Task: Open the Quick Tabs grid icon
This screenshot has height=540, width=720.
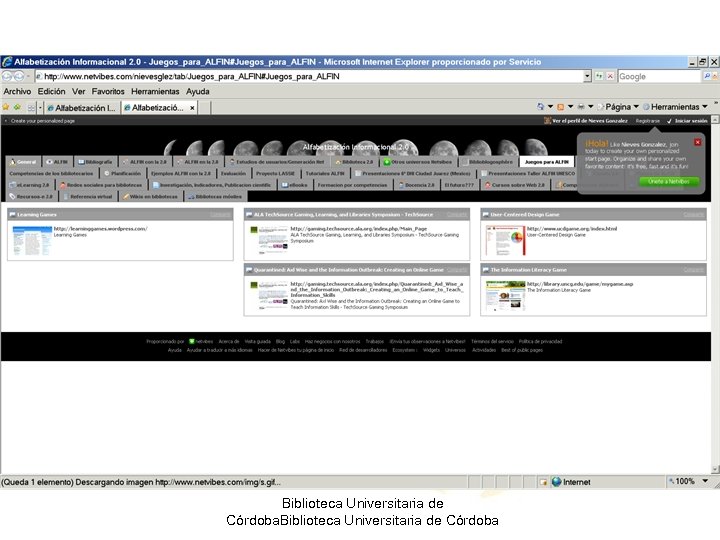Action: coord(31,108)
